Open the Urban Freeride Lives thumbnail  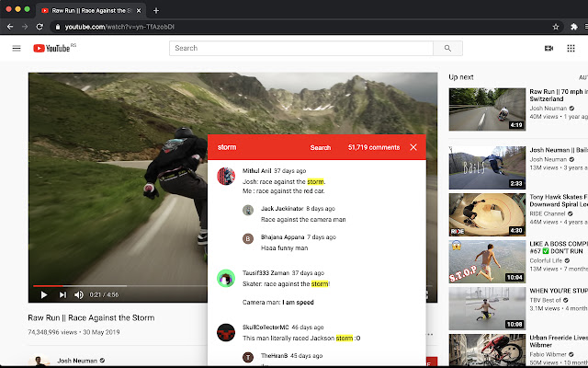(487, 350)
